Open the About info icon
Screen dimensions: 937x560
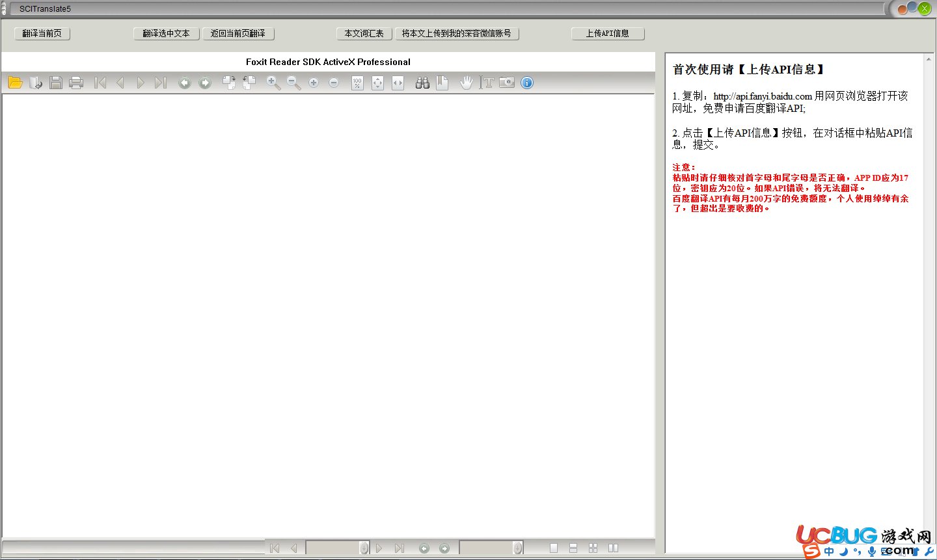(527, 83)
